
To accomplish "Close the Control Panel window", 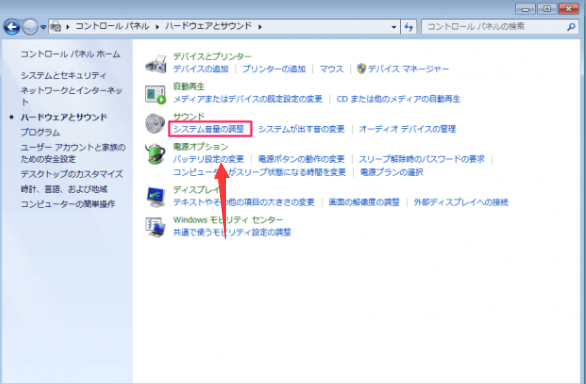I will [569, 9].
